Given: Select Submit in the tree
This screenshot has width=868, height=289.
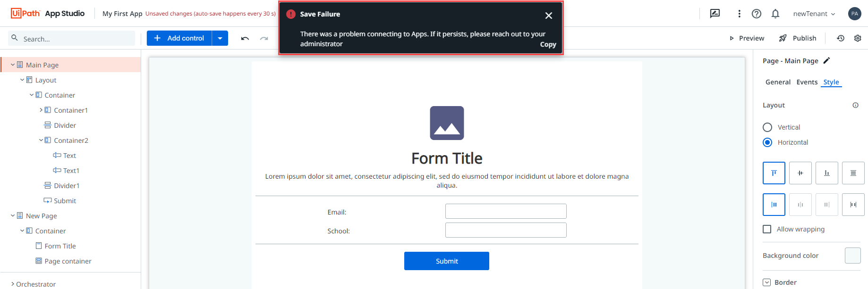Looking at the screenshot, I should click(65, 201).
